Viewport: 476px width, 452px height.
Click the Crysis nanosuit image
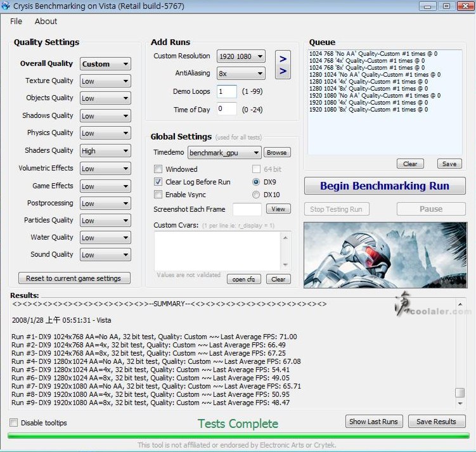(385, 255)
